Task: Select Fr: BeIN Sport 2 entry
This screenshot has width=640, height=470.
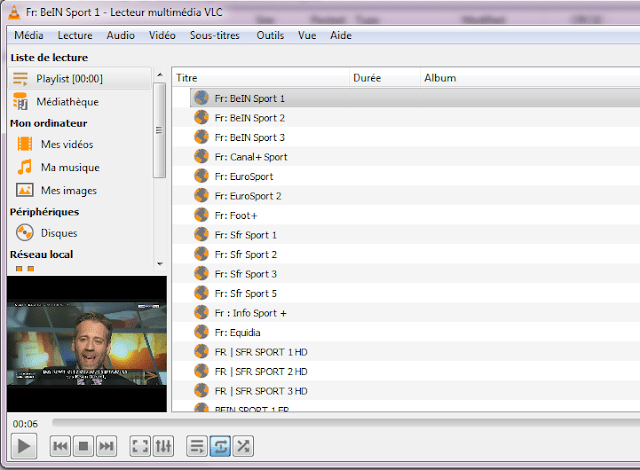Action: 406,118
